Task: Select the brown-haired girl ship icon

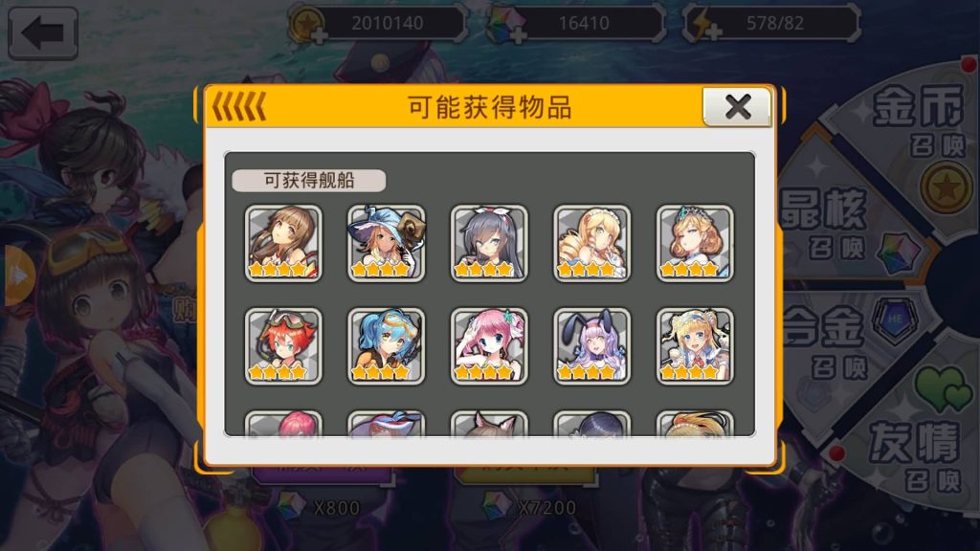Action: (283, 243)
